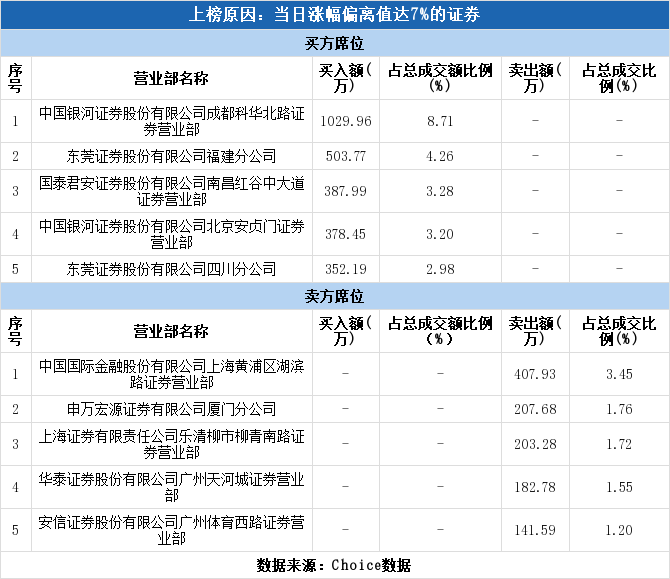Select buy amount value 378.45
The width and height of the screenshot is (670, 579).
[x=346, y=234]
